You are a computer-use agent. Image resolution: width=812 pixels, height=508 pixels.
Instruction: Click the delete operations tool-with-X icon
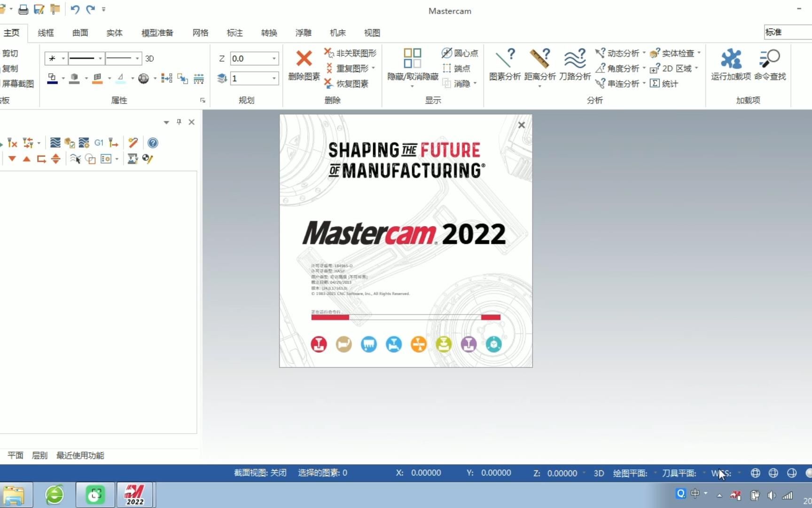click(12, 143)
